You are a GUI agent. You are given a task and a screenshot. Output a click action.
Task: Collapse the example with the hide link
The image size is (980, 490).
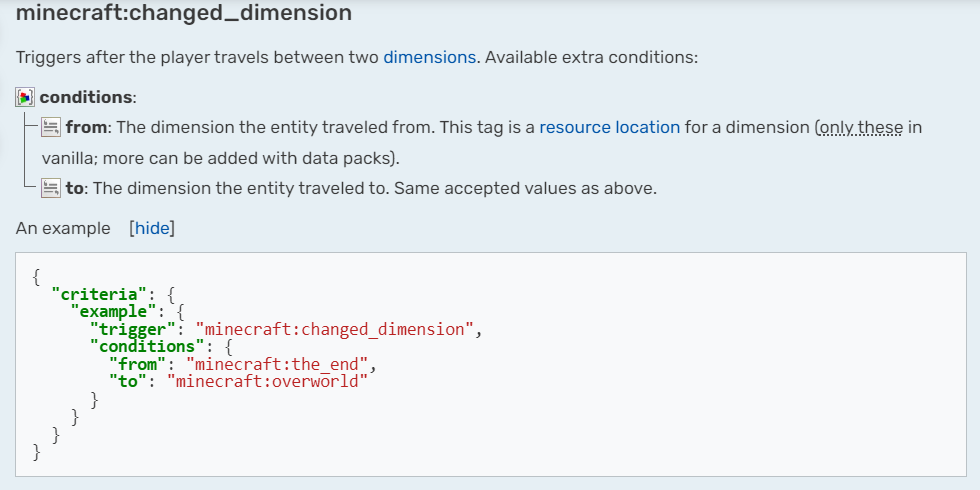coord(152,228)
